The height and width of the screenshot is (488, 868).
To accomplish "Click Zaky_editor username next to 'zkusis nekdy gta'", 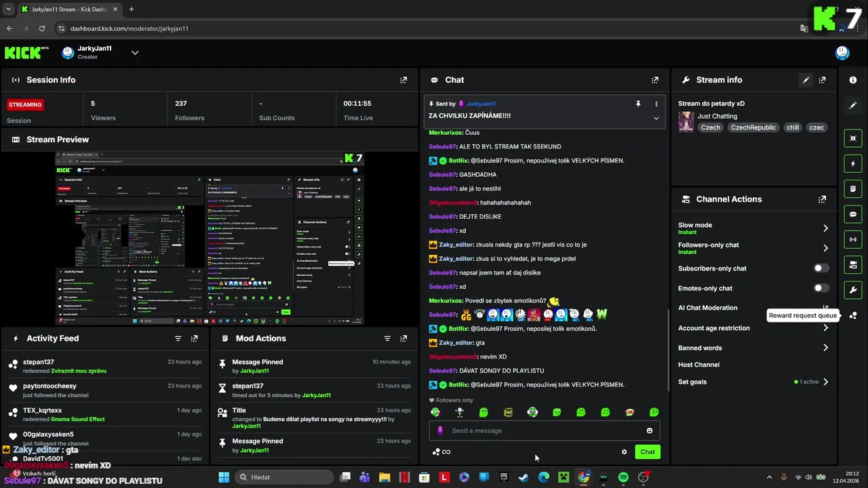I will [x=456, y=245].
